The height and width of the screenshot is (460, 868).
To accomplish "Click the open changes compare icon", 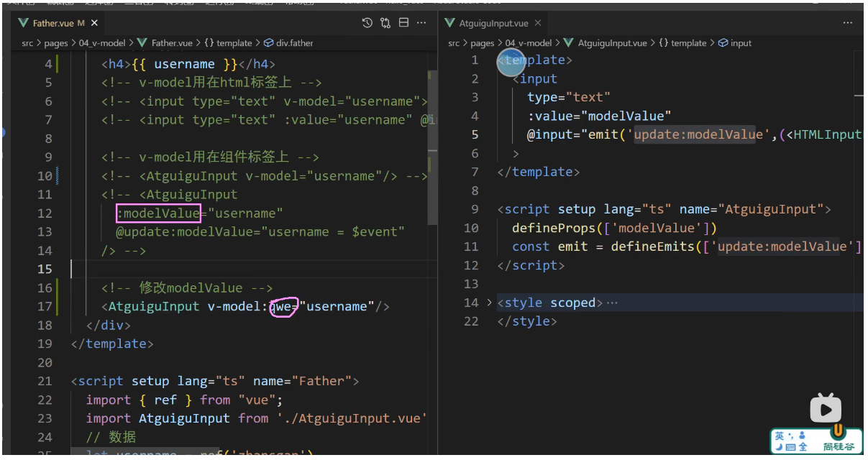I will (x=385, y=23).
